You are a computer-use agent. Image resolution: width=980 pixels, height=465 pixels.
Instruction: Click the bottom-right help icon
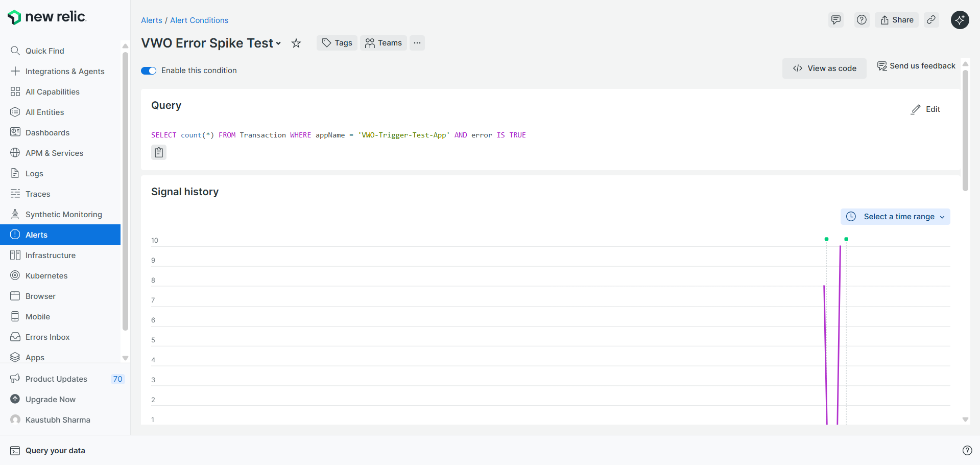[x=967, y=450]
